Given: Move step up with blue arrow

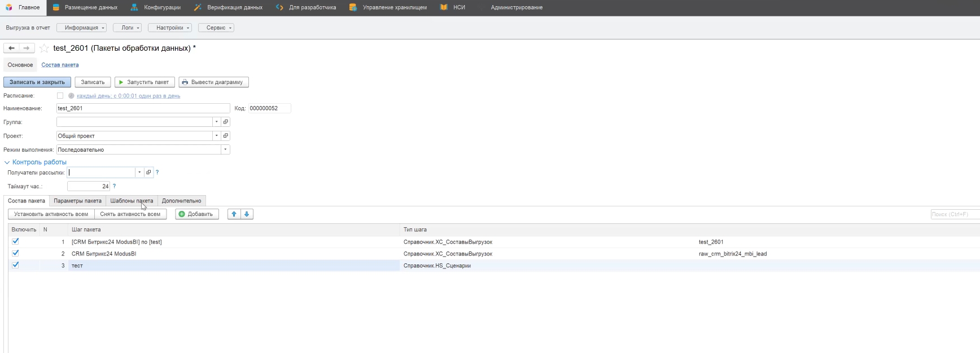Looking at the screenshot, I should (x=234, y=214).
